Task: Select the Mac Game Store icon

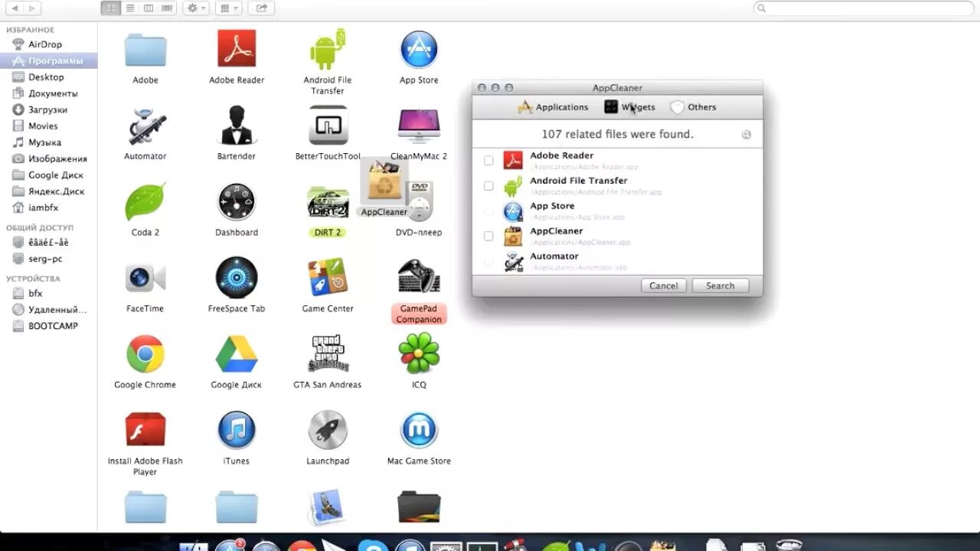Action: [x=419, y=430]
